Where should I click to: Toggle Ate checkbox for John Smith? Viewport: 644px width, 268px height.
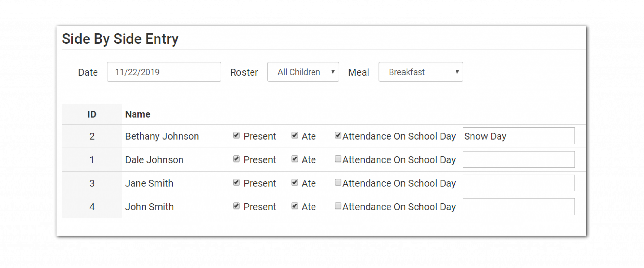[x=295, y=206]
